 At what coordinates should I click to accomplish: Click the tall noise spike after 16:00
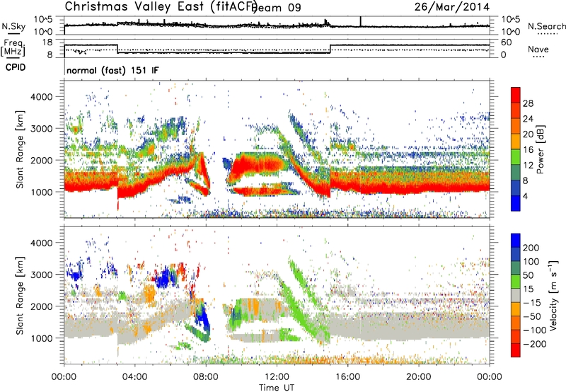[x=360, y=21]
